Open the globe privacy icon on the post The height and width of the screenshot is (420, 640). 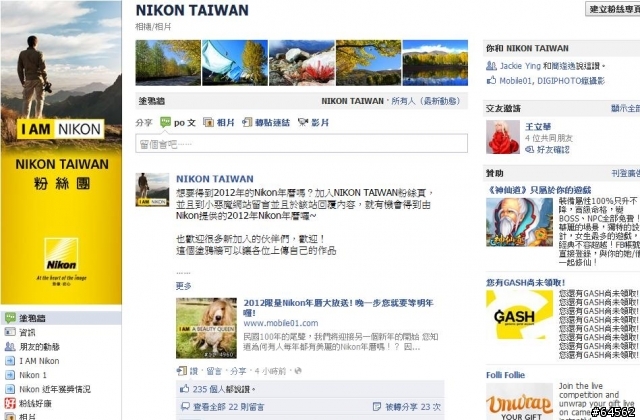pyautogui.click(x=298, y=371)
